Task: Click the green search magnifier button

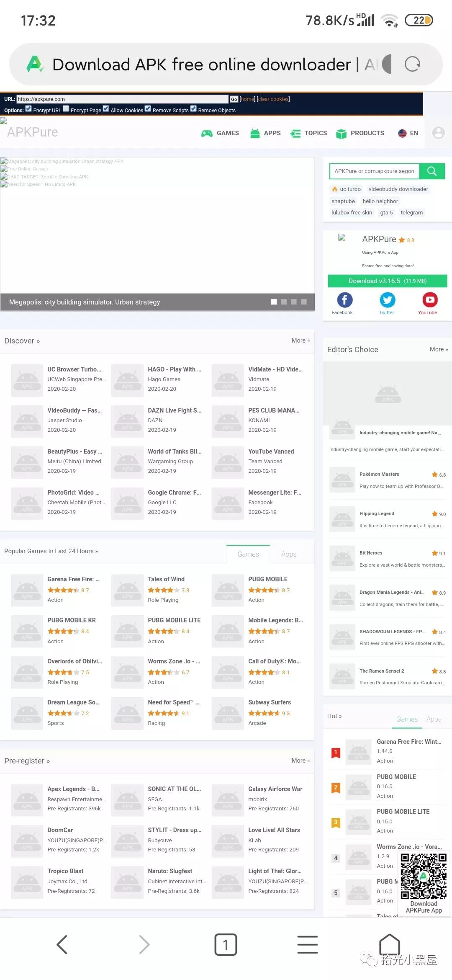Action: 432,171
